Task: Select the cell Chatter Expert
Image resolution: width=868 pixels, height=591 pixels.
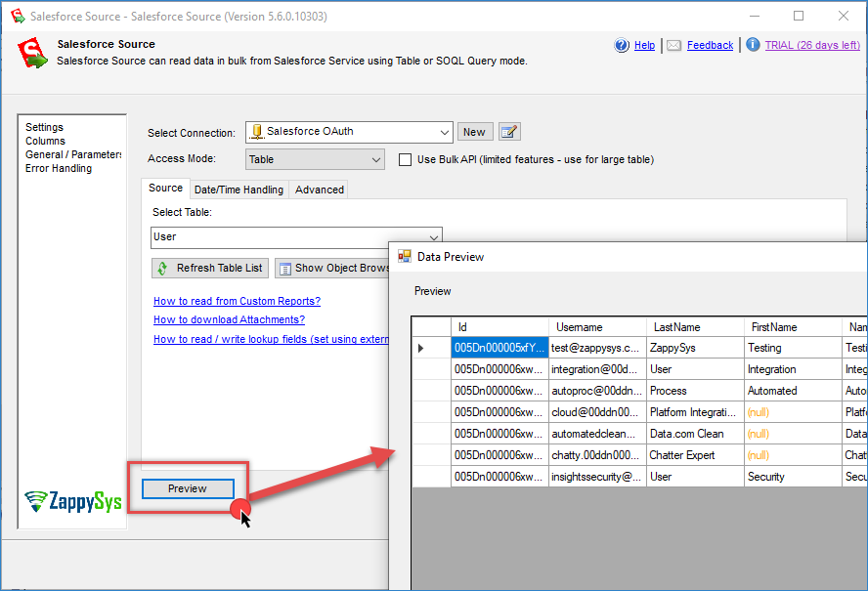Action: point(695,455)
